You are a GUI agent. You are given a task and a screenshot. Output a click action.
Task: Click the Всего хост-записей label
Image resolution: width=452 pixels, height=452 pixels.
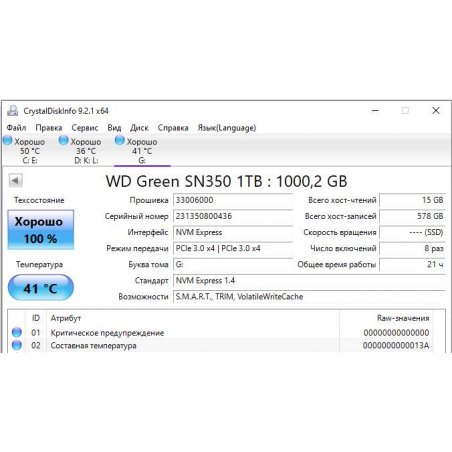340,216
